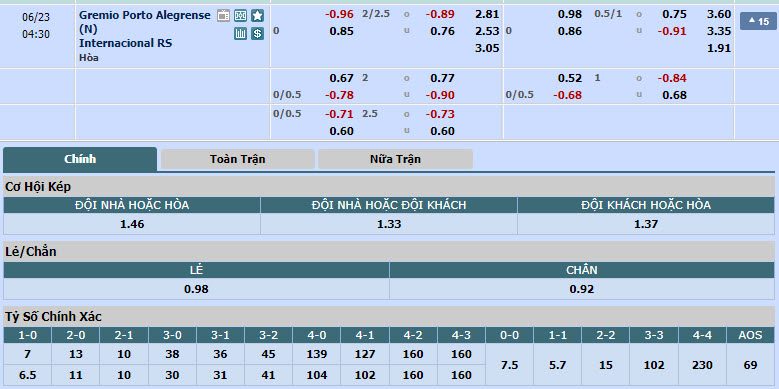Select over 2.5 goals odds -0.73
The width and height of the screenshot is (779, 389).
pyautogui.click(x=440, y=114)
